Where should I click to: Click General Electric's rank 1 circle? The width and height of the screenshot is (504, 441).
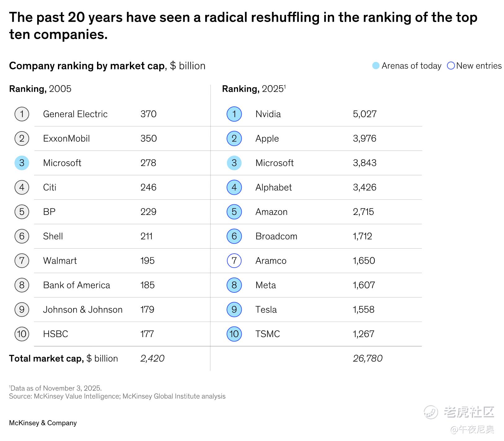[x=22, y=114]
